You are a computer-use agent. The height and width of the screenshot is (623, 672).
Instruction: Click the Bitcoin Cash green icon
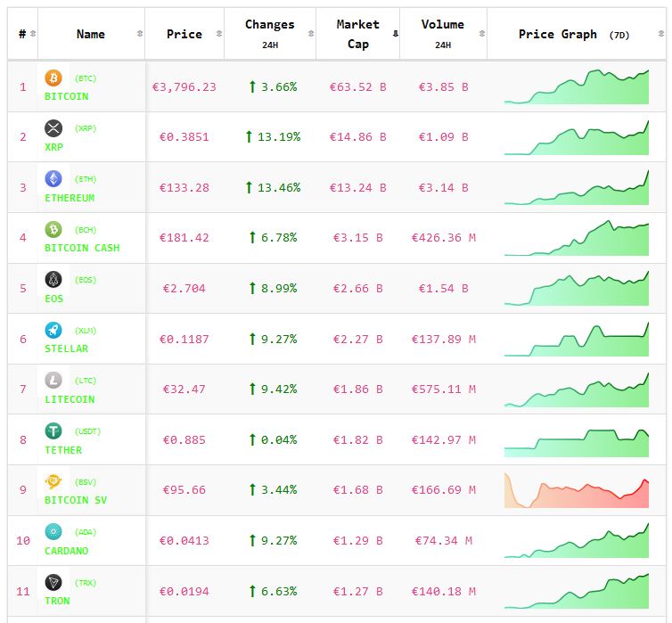[x=53, y=229]
